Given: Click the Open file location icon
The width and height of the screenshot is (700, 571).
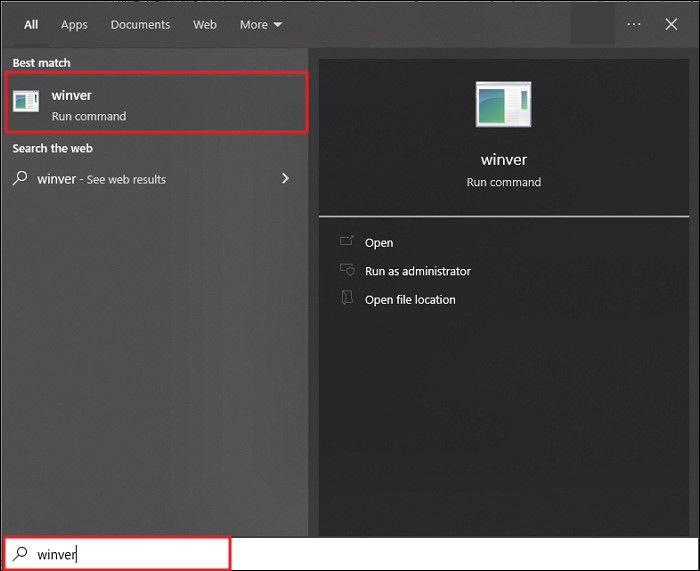Looking at the screenshot, I should point(347,298).
